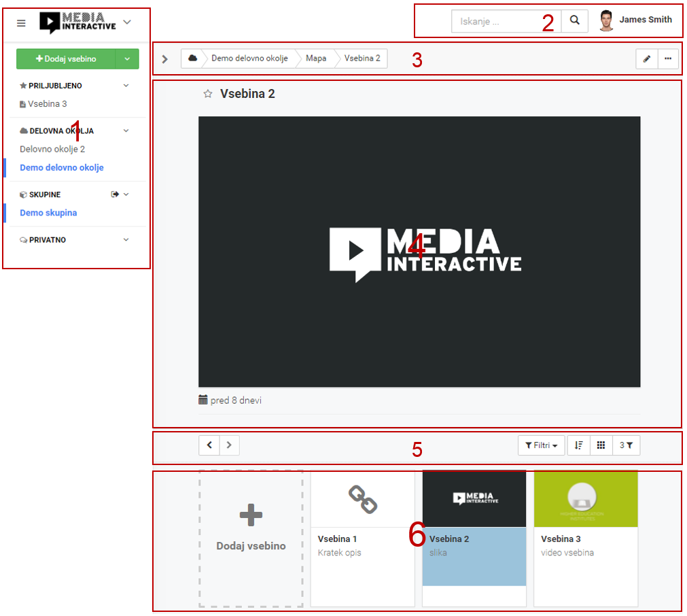Open favorite item Vsebina 3 in sidebar

pos(43,104)
